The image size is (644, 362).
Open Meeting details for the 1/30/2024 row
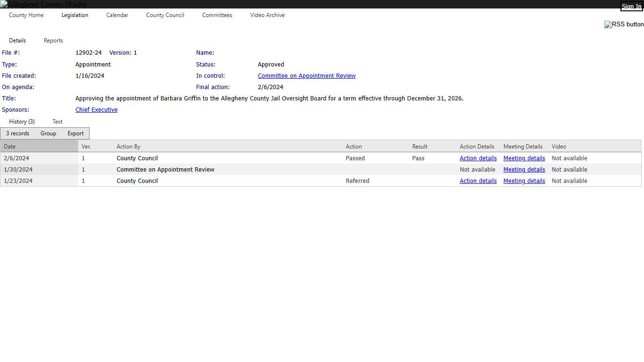click(524, 170)
